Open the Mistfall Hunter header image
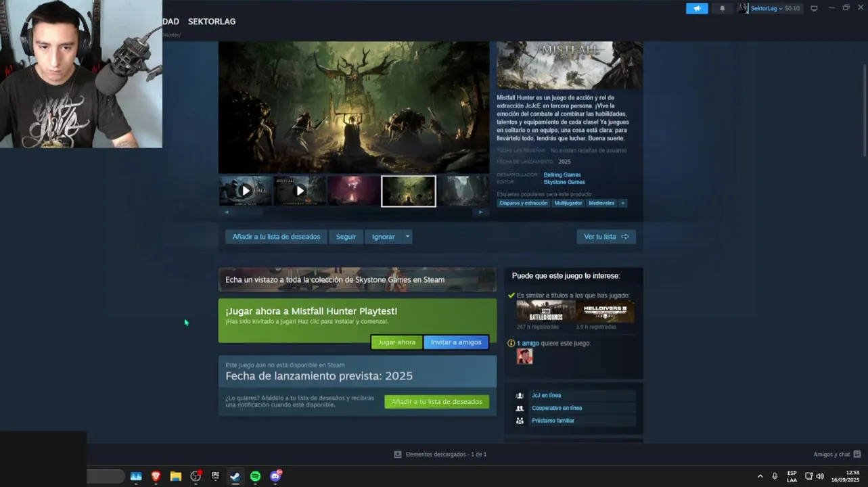Image resolution: width=868 pixels, height=487 pixels. (x=570, y=65)
